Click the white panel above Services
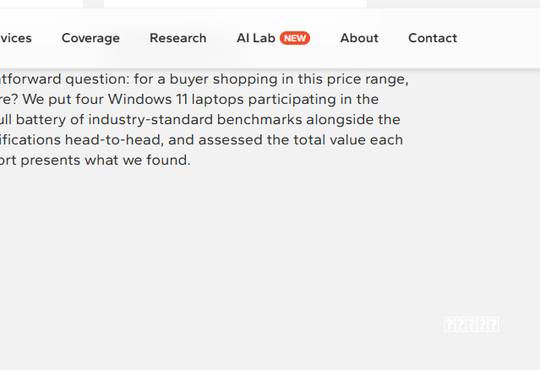This screenshot has height=370, width=540. click(x=41, y=3)
